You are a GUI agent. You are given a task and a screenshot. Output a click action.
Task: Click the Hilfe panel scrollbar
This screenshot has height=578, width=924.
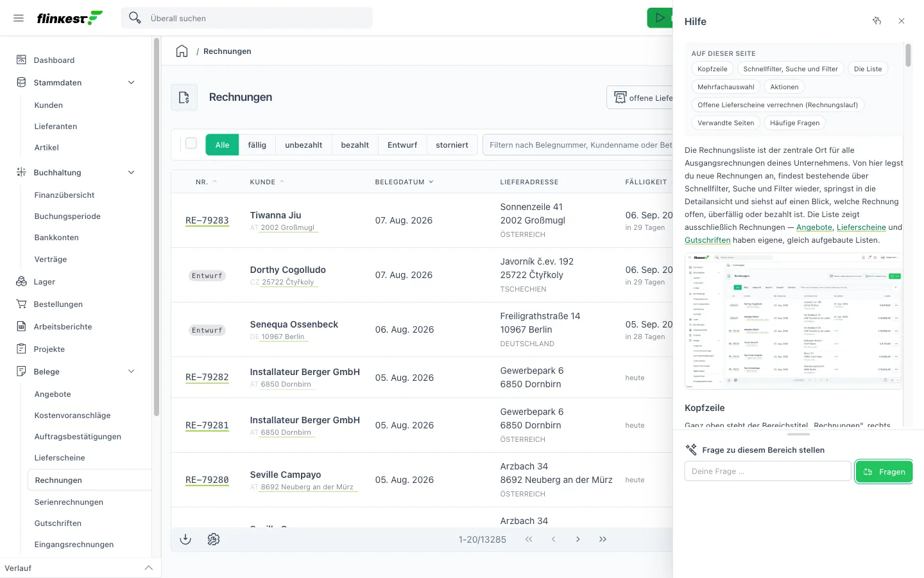pyautogui.click(x=908, y=55)
